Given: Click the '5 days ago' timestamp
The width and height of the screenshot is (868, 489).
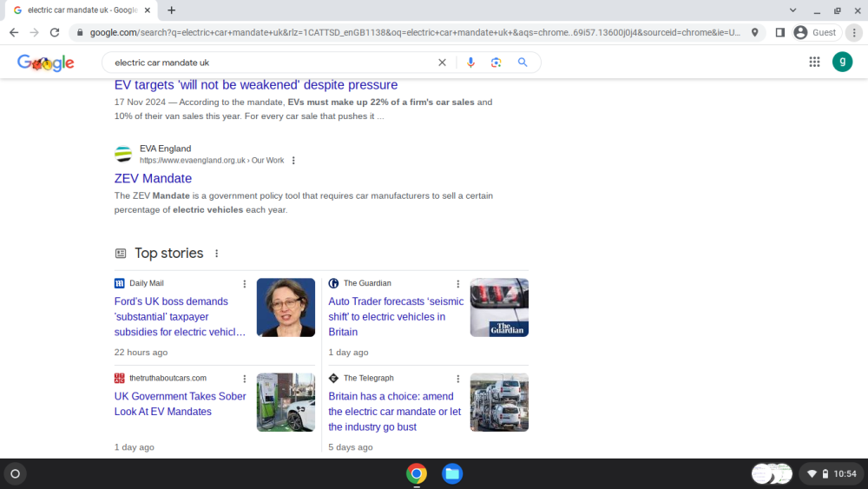Looking at the screenshot, I should [x=351, y=447].
